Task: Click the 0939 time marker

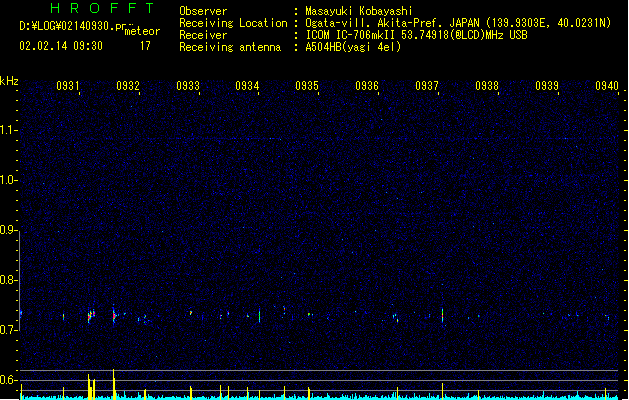Action: (547, 86)
